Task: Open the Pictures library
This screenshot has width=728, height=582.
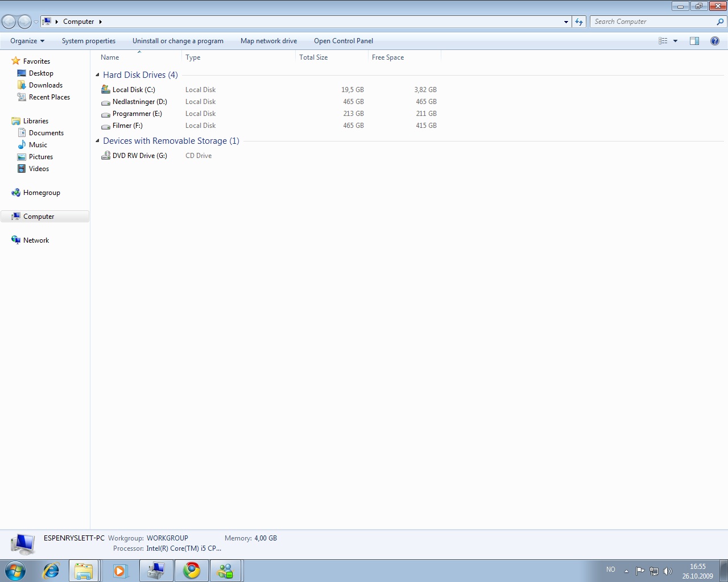Action: point(41,157)
